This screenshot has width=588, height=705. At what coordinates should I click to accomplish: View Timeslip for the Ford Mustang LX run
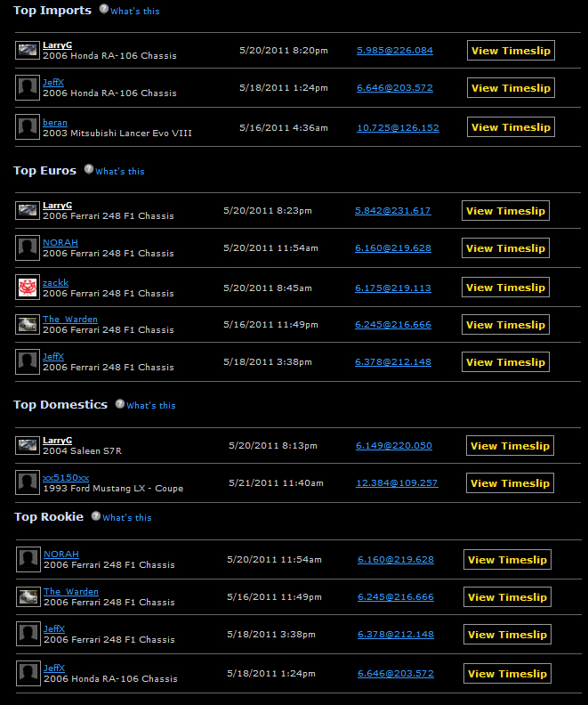(509, 483)
